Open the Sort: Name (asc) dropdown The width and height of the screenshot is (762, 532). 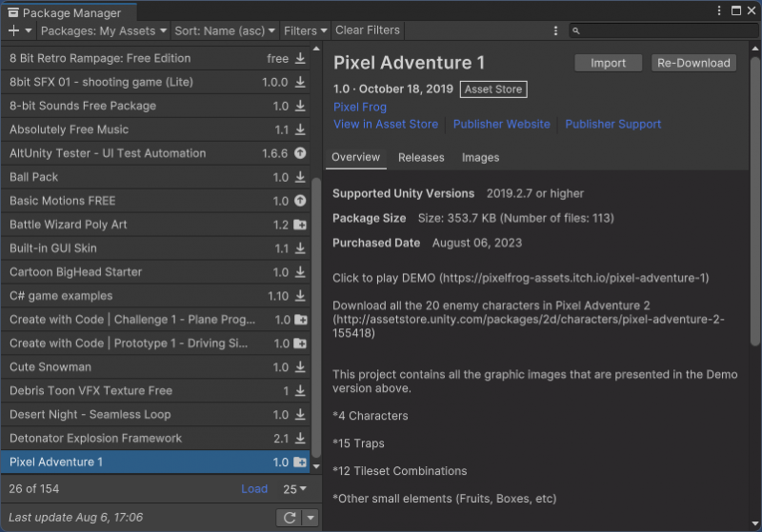click(x=225, y=30)
